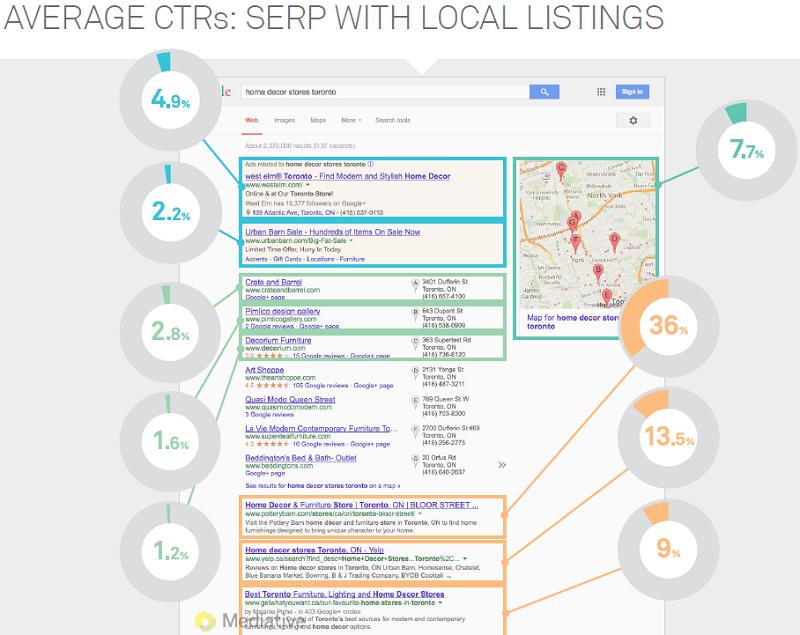800x635 pixels.
Task: Open the west elm Toronto ad link
Action: point(347,176)
